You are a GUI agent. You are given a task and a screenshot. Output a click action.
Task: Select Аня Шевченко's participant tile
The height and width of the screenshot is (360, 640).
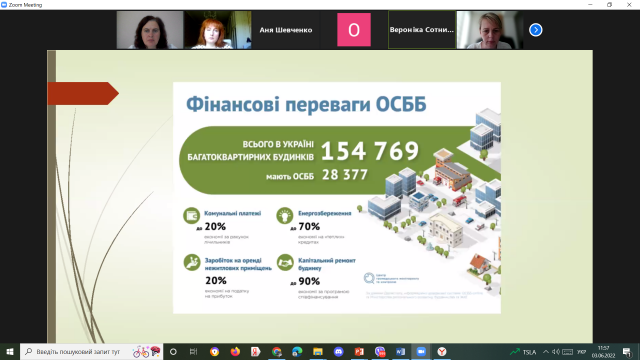(286, 30)
